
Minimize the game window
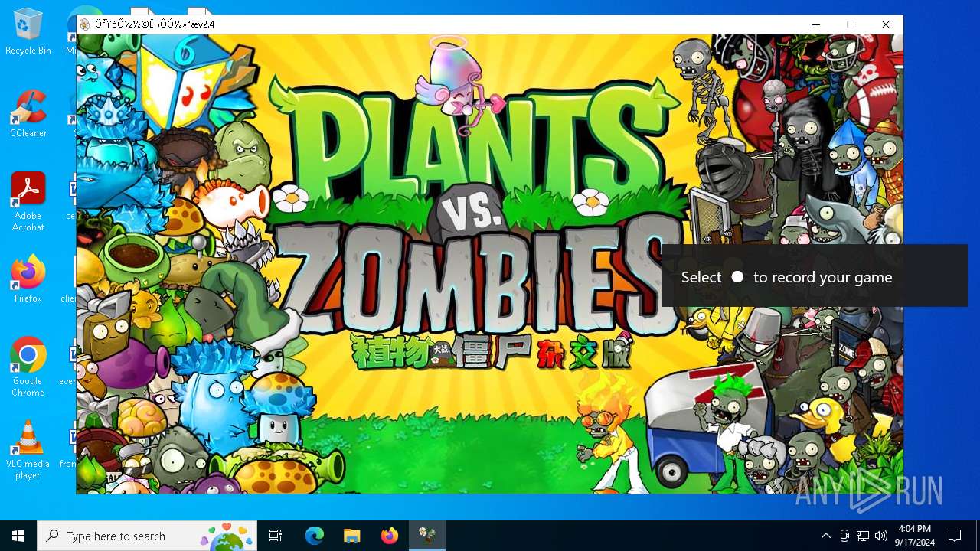pyautogui.click(x=816, y=24)
